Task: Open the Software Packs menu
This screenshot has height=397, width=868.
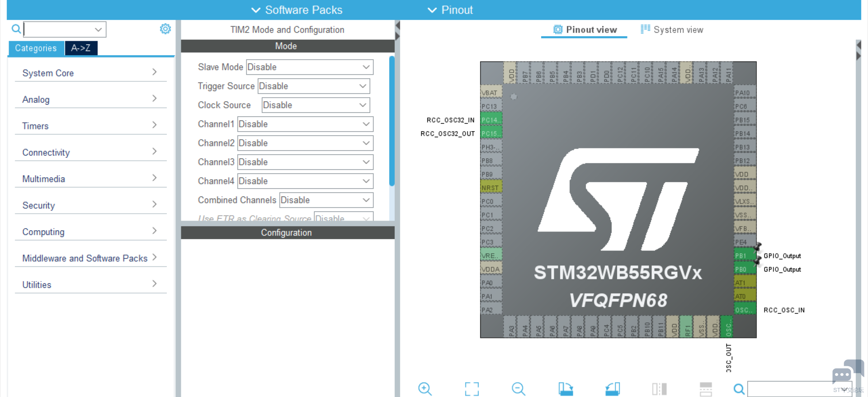Action: (x=297, y=10)
